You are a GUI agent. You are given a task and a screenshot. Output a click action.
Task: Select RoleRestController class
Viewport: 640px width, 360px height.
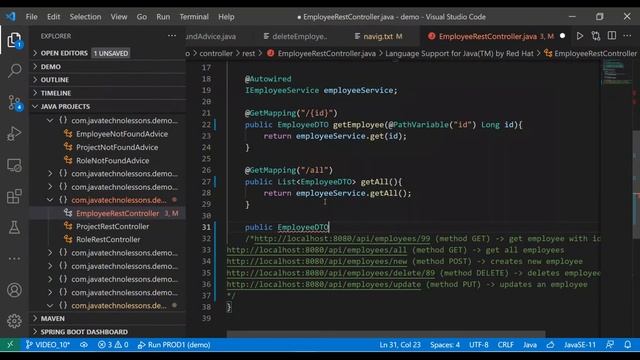tap(108, 240)
